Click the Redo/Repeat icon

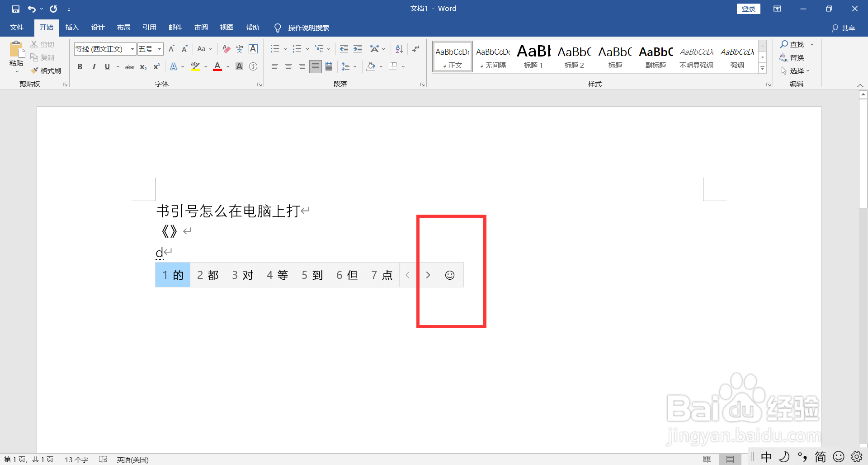click(53, 9)
